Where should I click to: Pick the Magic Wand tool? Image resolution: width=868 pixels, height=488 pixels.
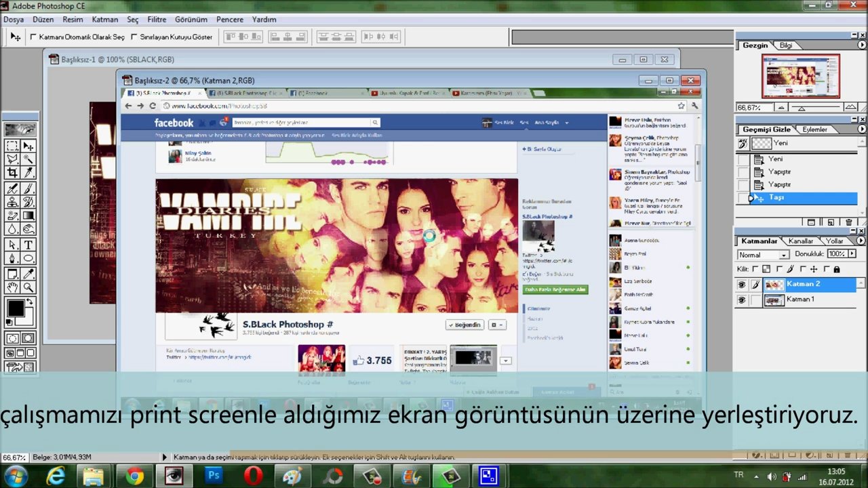(28, 159)
